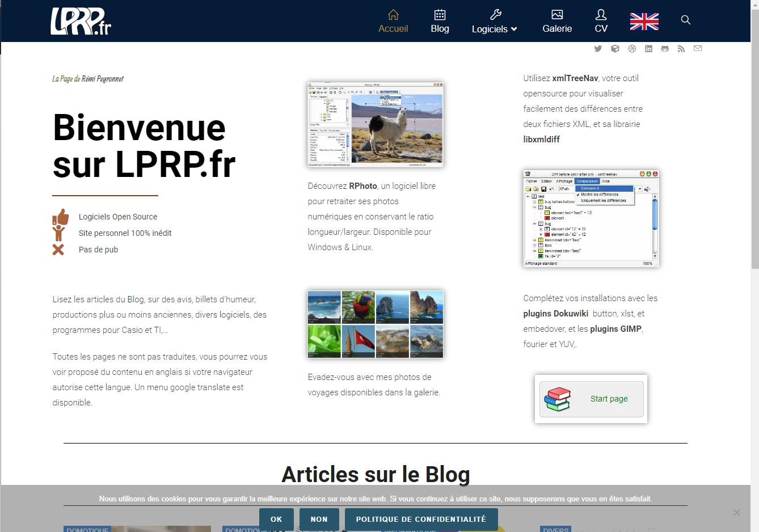Expand the Logiciels dropdown chevron
Image resolution: width=759 pixels, height=532 pixels.
click(x=514, y=29)
